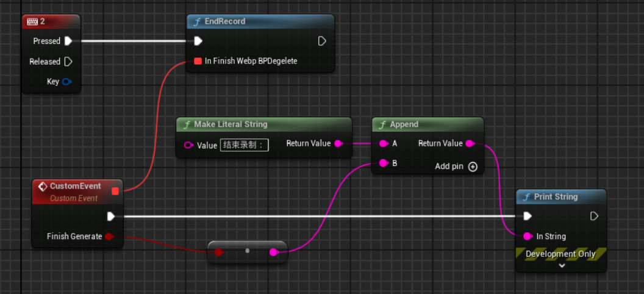Click the Print String output execution pin
Screen dimensions: 644x294
[x=595, y=216]
